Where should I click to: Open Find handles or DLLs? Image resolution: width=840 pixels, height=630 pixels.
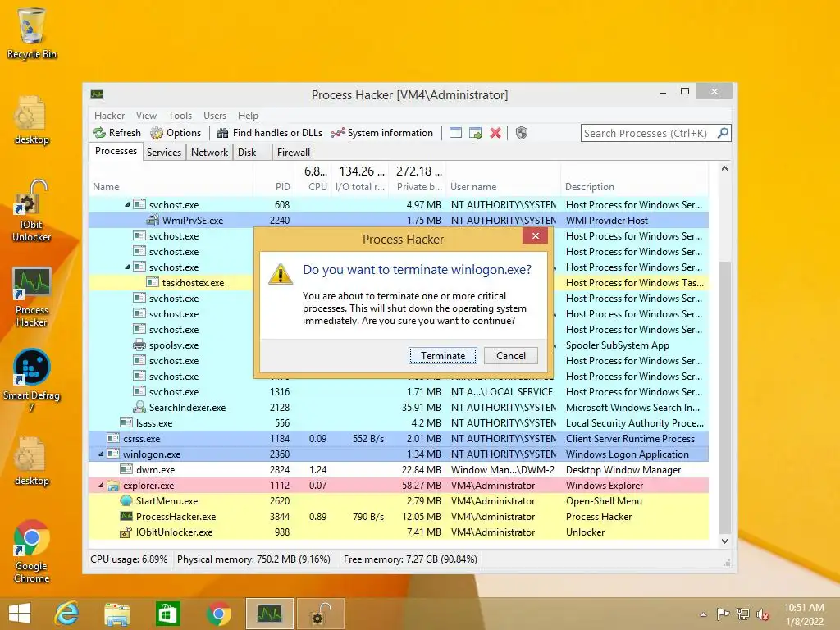[269, 133]
